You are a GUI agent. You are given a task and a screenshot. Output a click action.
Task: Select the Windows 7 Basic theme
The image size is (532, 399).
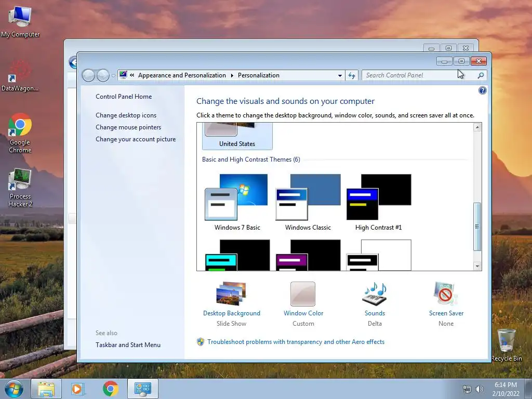point(237,203)
